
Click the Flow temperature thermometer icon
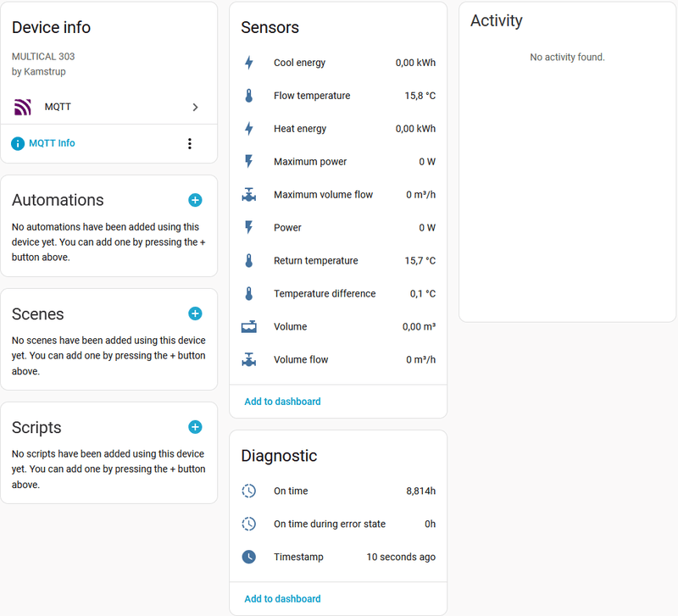[249, 96]
